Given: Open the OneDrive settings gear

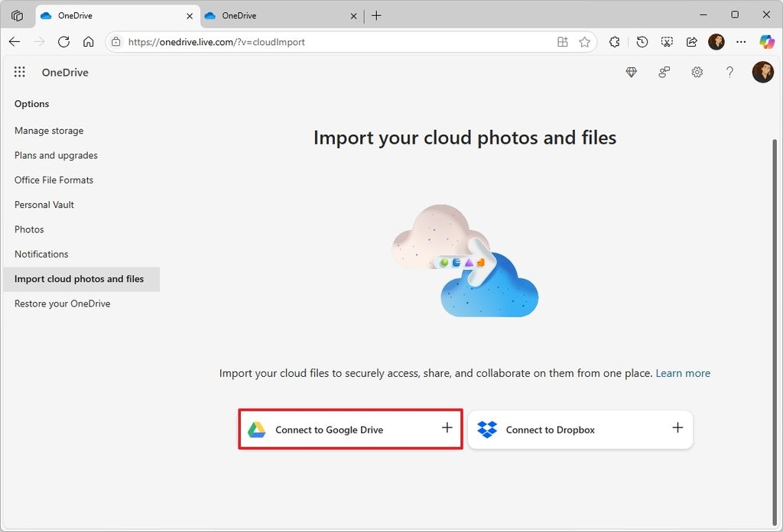Looking at the screenshot, I should 697,72.
